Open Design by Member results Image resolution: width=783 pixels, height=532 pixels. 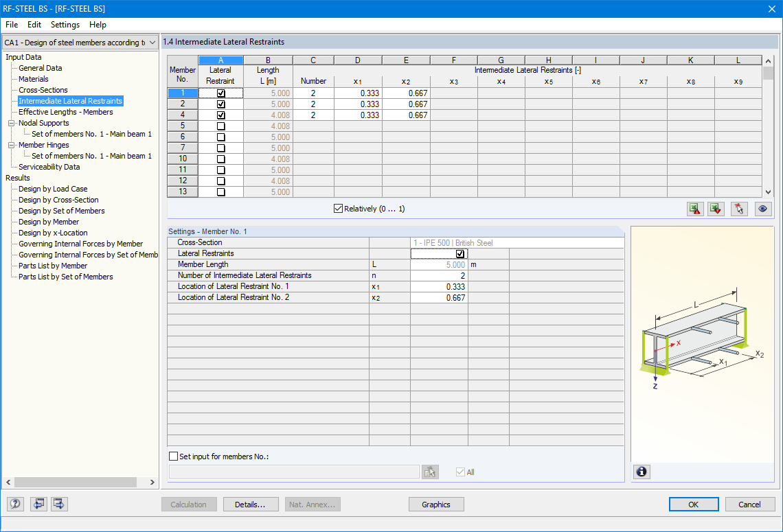coord(49,222)
